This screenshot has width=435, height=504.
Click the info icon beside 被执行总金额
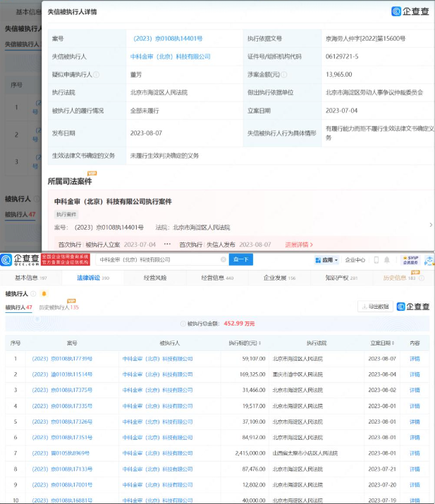click(x=183, y=324)
